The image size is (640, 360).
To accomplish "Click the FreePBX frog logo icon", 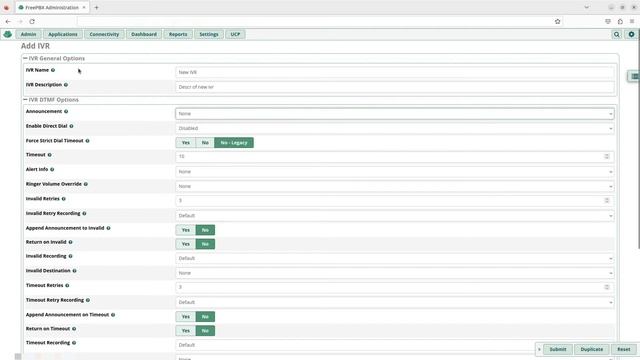I will pyautogui.click(x=7, y=34).
